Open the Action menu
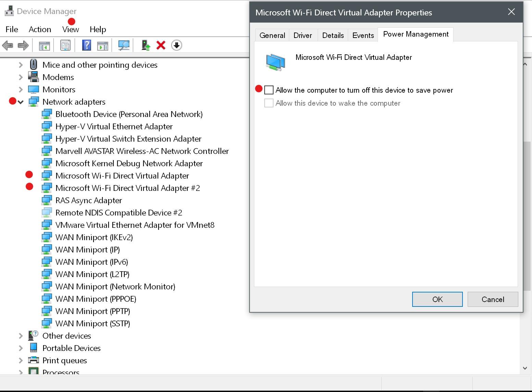The height and width of the screenshot is (392, 532). coord(40,29)
